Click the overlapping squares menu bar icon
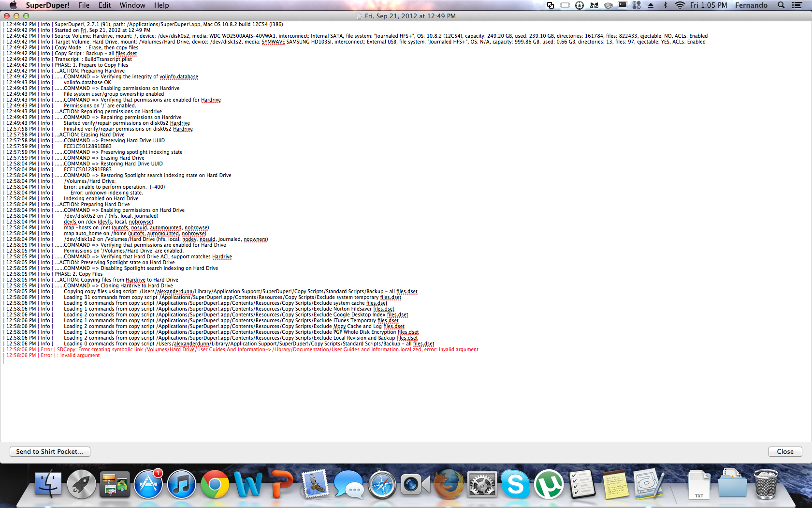This screenshot has width=812, height=508. pos(551,5)
